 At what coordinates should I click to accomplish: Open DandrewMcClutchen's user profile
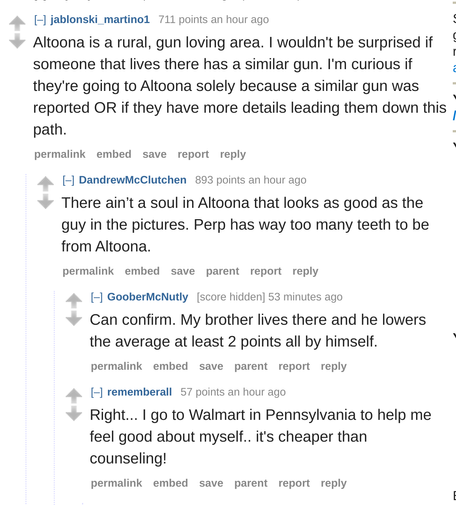(x=133, y=180)
